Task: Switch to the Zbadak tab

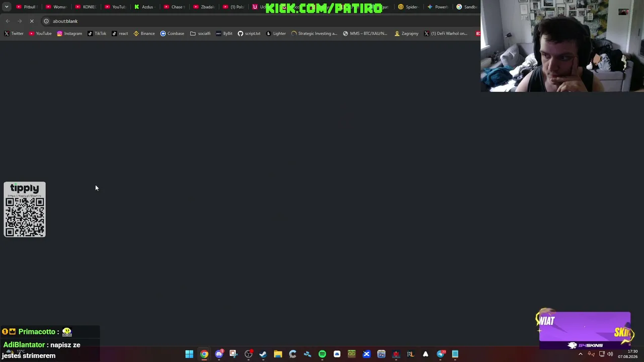Action: [203, 7]
